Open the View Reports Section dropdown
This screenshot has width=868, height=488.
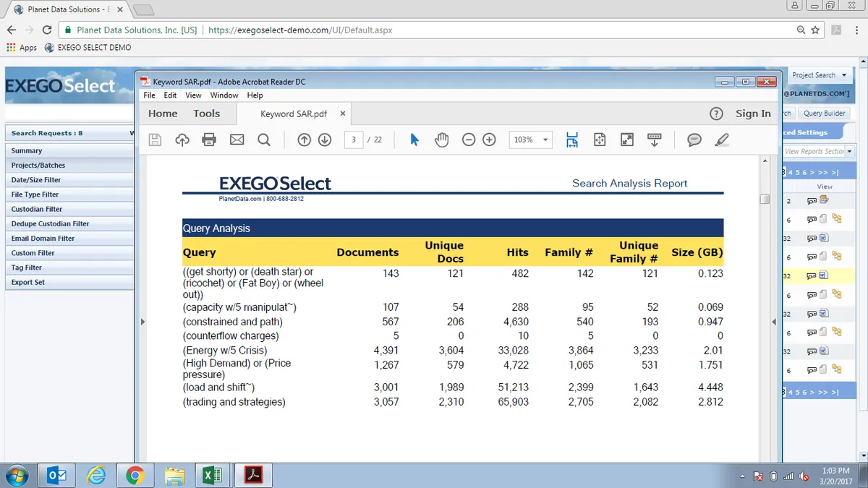818,151
